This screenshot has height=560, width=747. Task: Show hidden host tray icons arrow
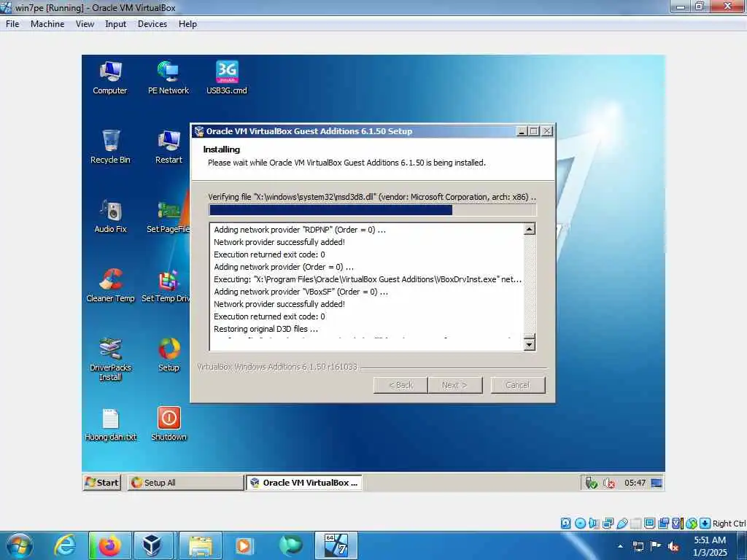620,546
